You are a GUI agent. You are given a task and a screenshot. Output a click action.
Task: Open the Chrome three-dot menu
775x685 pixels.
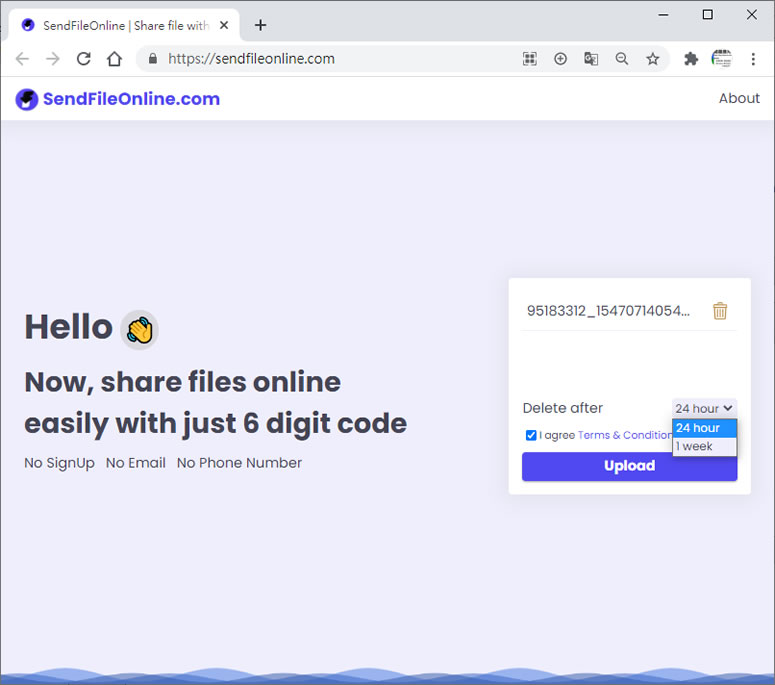pos(753,59)
